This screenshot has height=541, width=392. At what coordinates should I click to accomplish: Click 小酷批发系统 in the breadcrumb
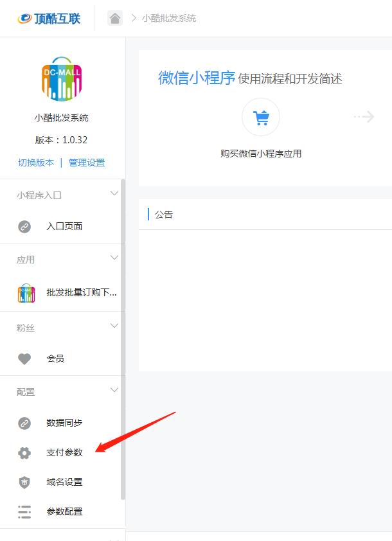[169, 18]
